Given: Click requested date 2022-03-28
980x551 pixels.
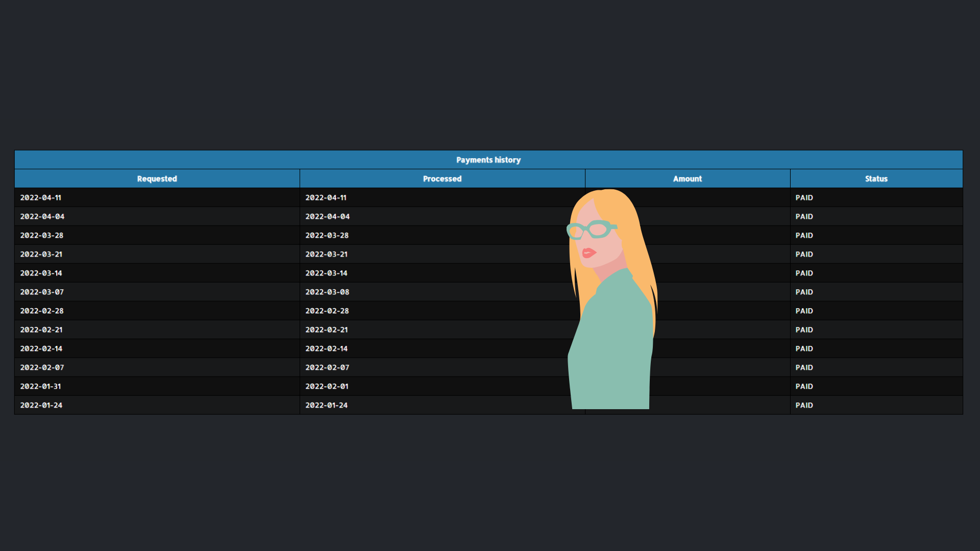Looking at the screenshot, I should pyautogui.click(x=42, y=235).
